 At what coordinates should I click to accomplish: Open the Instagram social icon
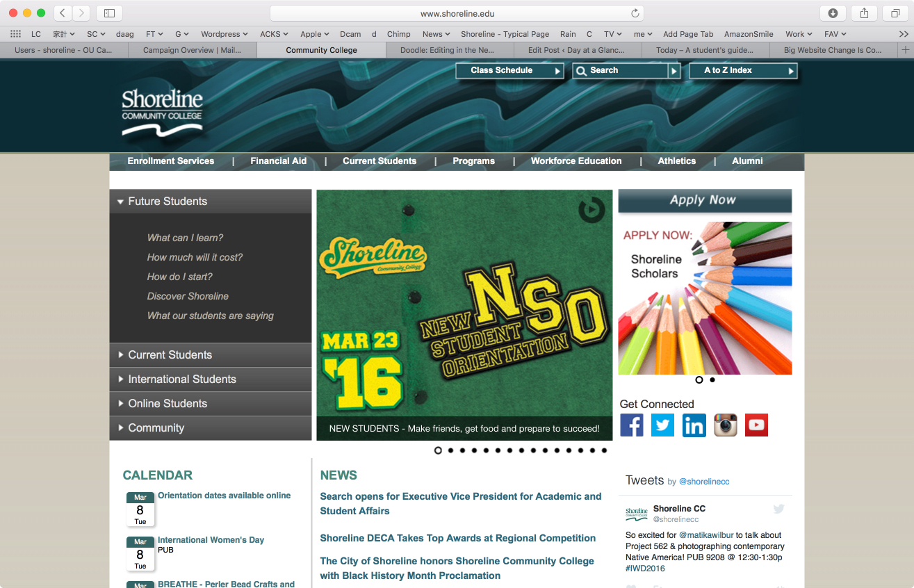[725, 425]
